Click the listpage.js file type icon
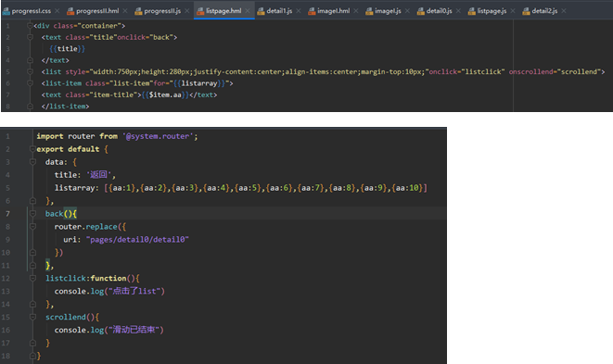Screen dimensions: 613x364 point(472,11)
